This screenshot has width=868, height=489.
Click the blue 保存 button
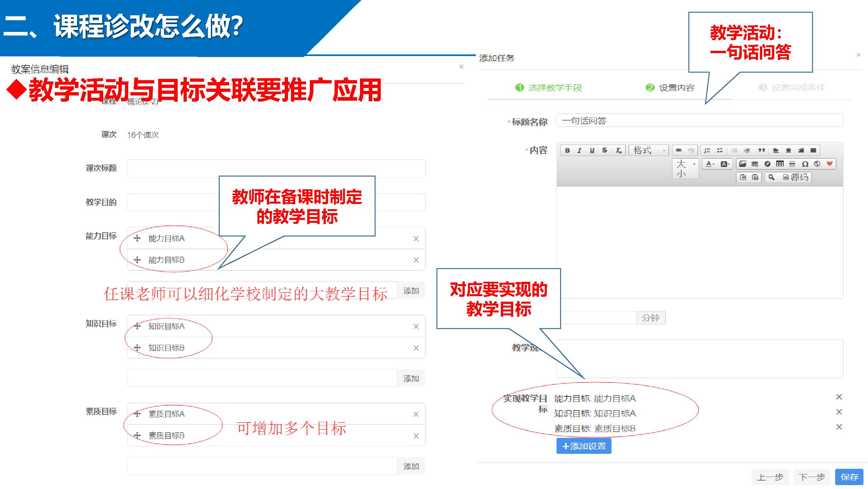point(849,477)
